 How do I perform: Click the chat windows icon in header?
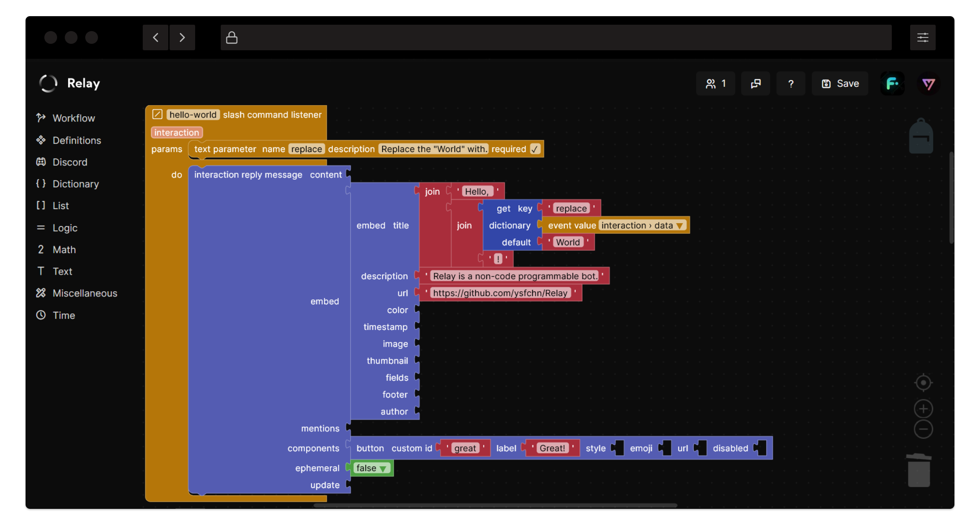(755, 84)
